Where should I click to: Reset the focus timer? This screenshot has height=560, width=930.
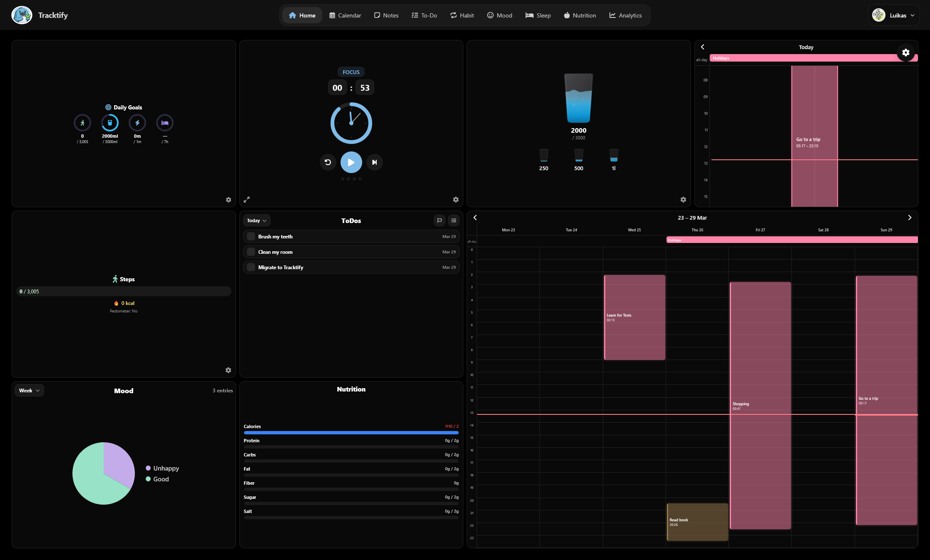[328, 162]
